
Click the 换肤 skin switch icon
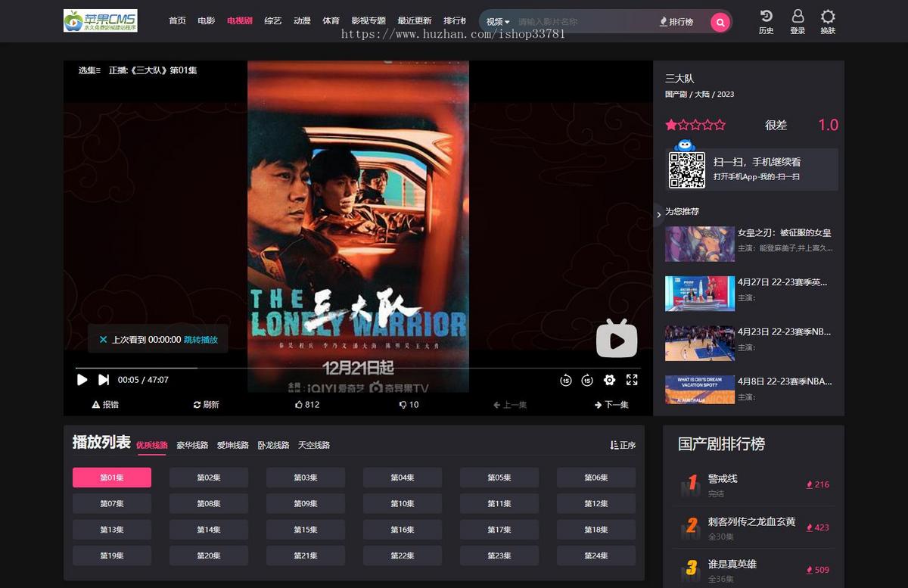[x=828, y=22]
